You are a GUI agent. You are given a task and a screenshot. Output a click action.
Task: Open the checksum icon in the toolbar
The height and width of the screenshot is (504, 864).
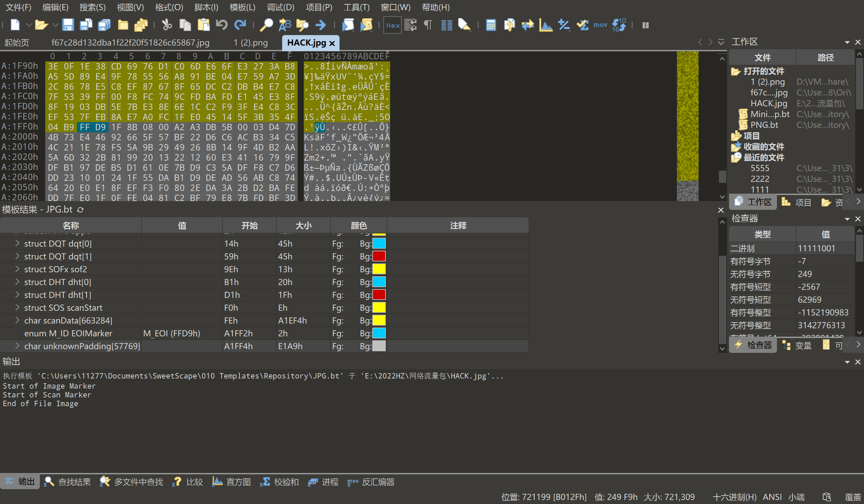coord(583,25)
